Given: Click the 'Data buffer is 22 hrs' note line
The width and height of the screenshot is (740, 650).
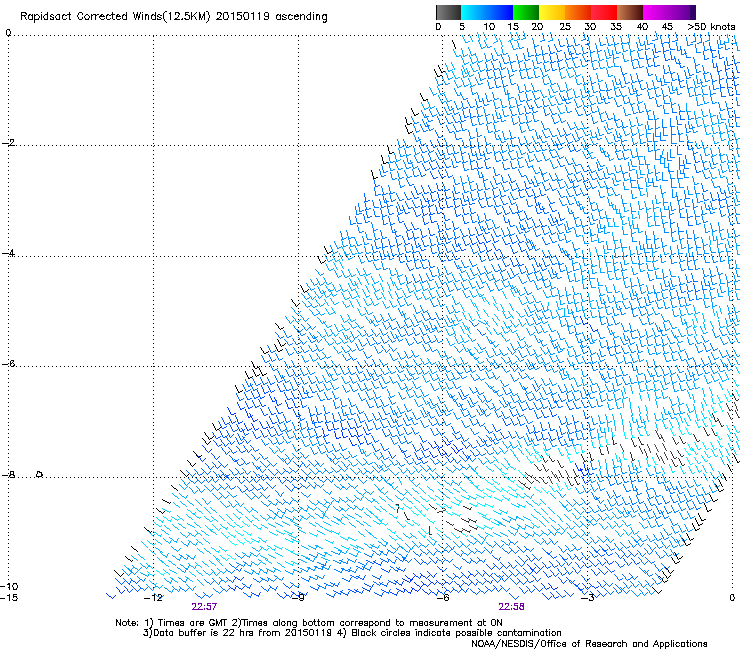Looking at the screenshot, I should point(352,633).
